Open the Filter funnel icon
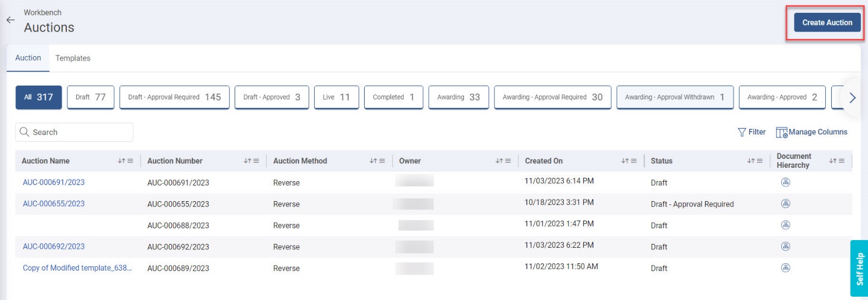Viewport: 868px width, 300px height. click(741, 132)
